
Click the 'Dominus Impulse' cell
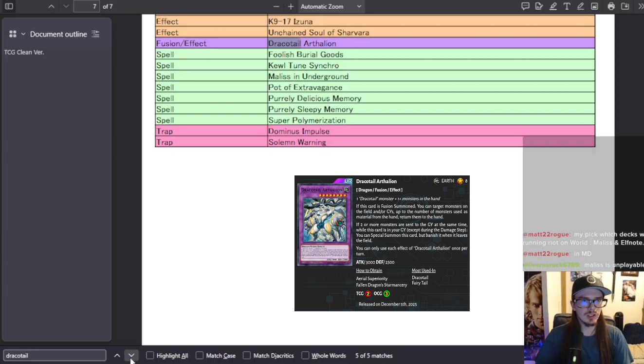pos(431,131)
